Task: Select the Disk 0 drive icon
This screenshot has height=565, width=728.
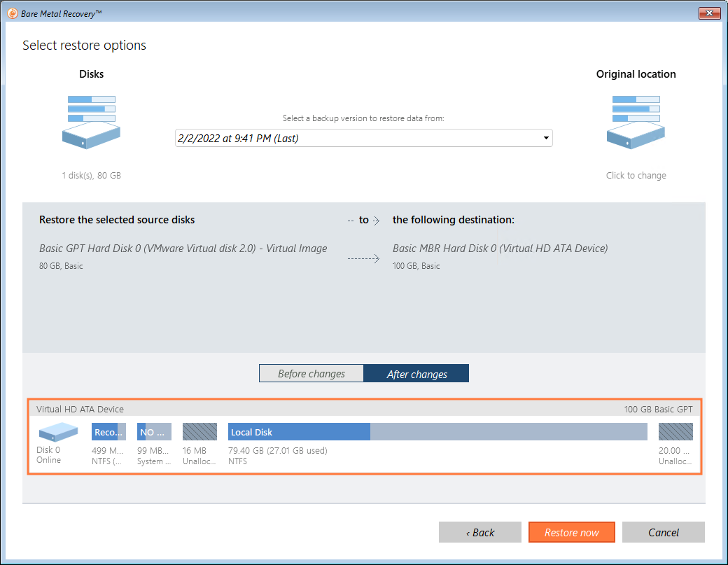Action: 57,433
